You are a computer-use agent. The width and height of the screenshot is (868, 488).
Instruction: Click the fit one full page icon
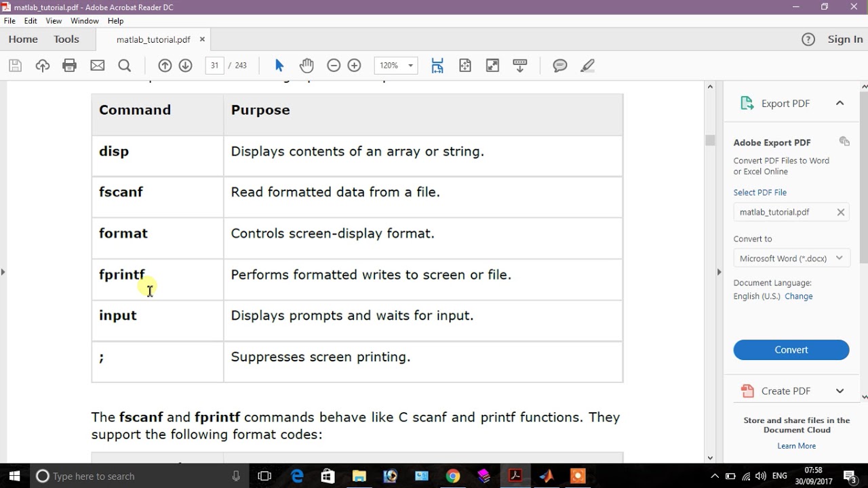pyautogui.click(x=465, y=66)
